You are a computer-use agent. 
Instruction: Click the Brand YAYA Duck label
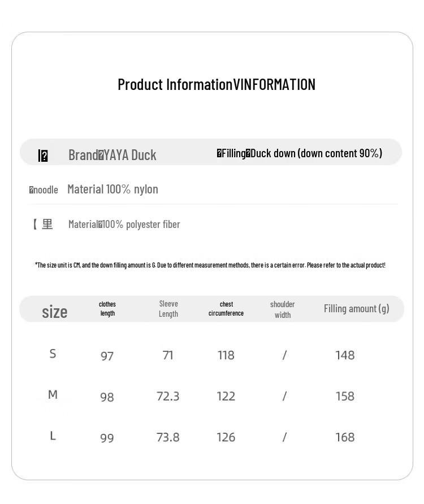point(112,155)
